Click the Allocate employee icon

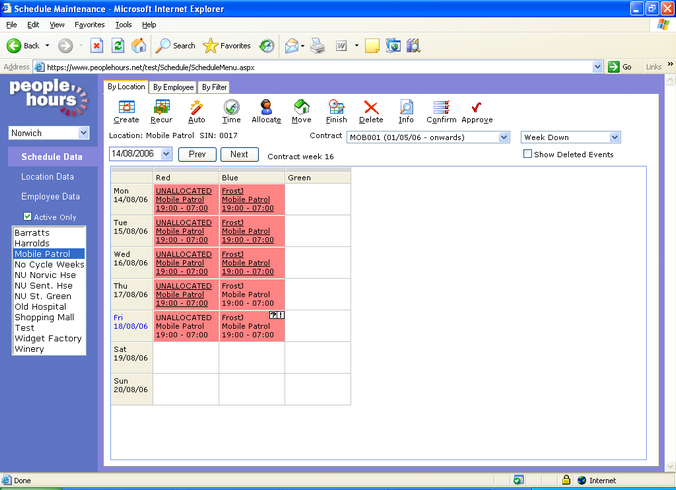[x=266, y=107]
